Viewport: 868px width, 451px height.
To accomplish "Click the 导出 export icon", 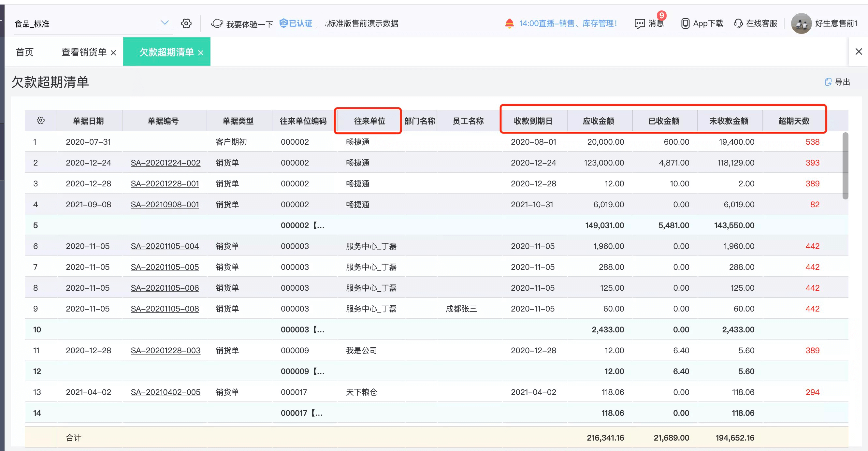I will pos(828,82).
